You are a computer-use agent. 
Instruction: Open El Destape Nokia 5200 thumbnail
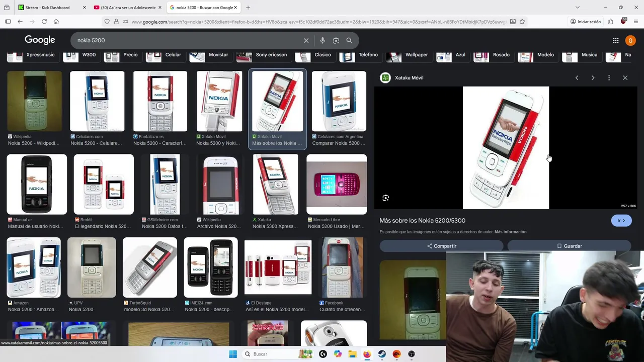coord(278,267)
